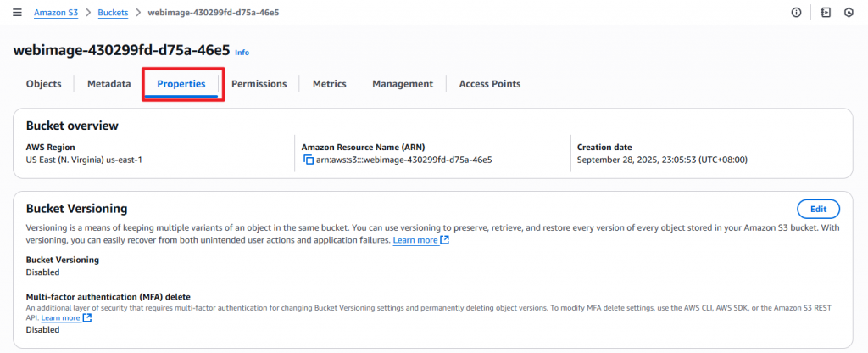Click Info link beside bucket name

(242, 53)
